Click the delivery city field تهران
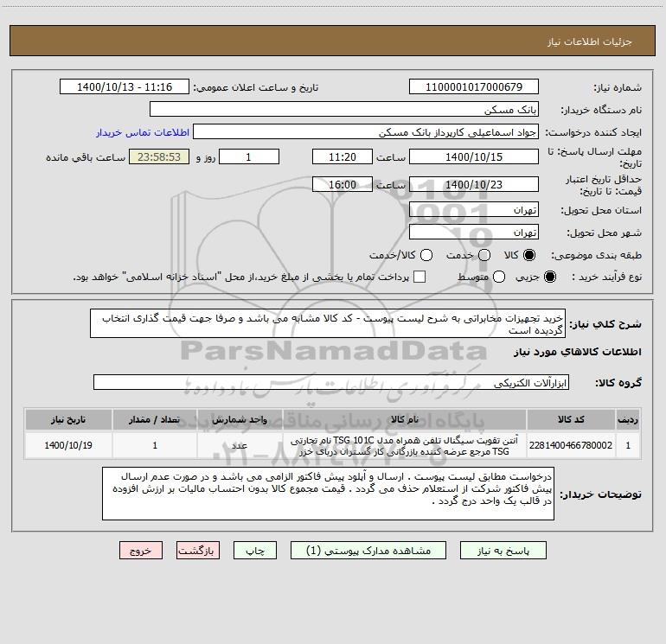The height and width of the screenshot is (644, 666). 474,233
